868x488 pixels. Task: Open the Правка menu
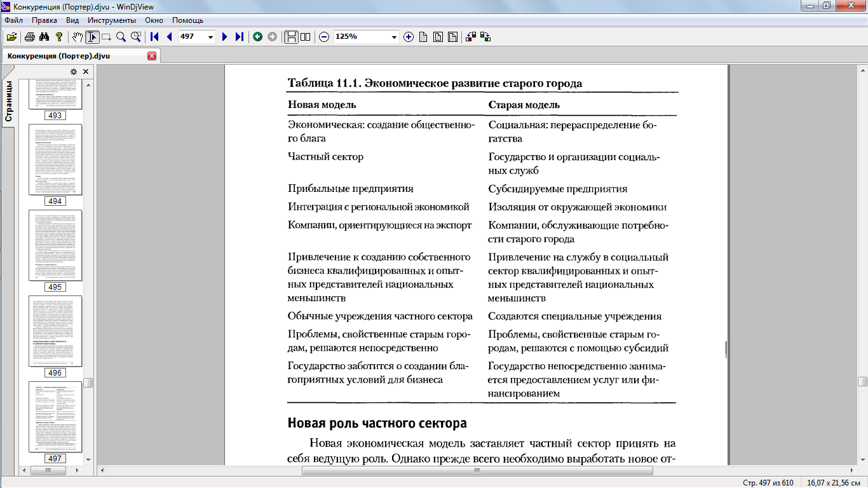[44, 20]
